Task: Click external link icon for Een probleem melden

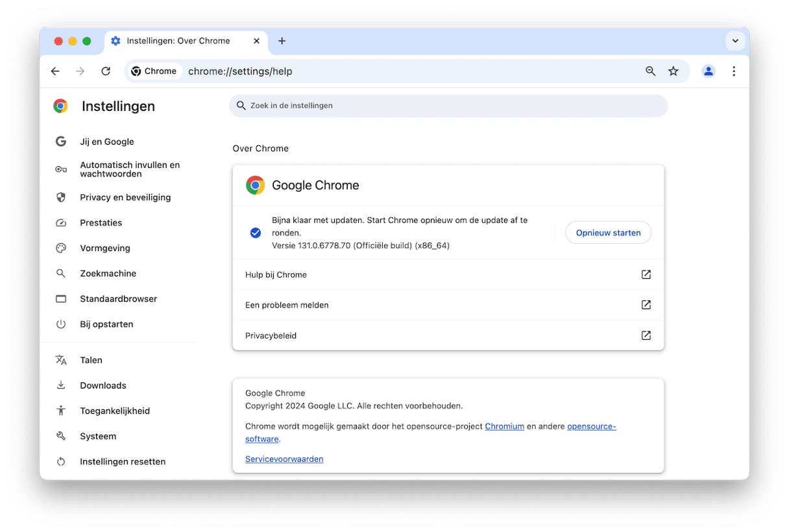Action: (x=646, y=305)
